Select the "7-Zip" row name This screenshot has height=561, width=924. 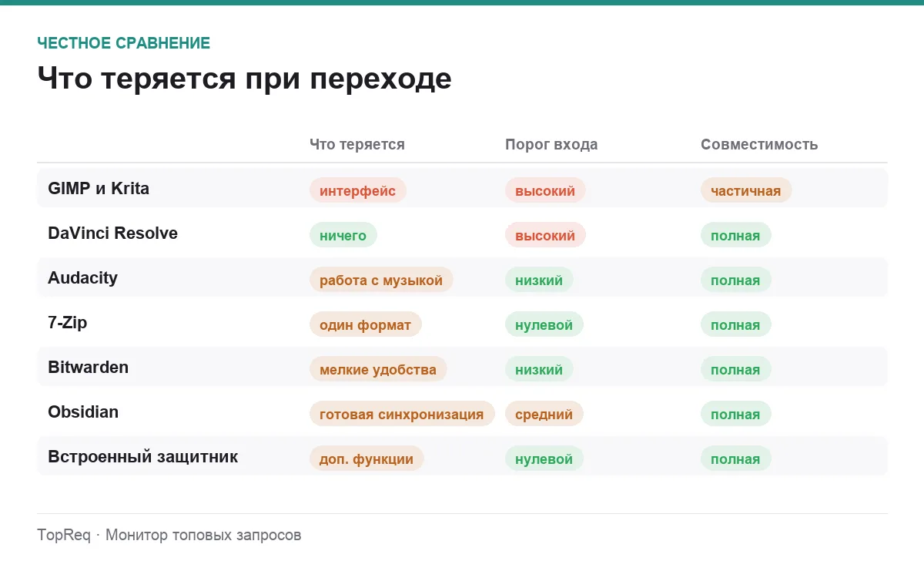[x=68, y=322]
